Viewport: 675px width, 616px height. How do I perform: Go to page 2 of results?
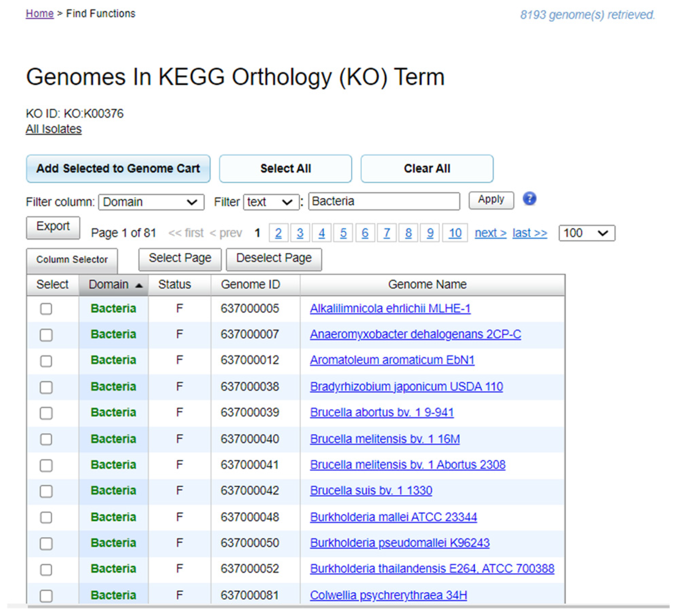[278, 233]
